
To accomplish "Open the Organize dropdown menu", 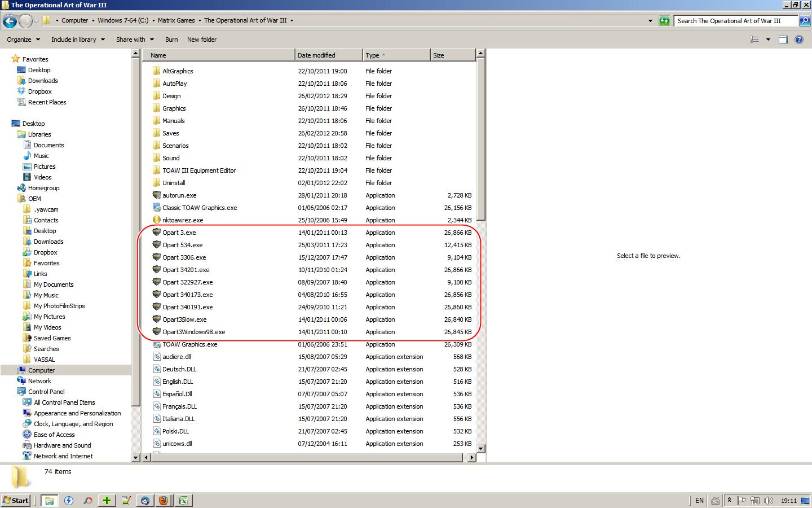I will 24,40.
